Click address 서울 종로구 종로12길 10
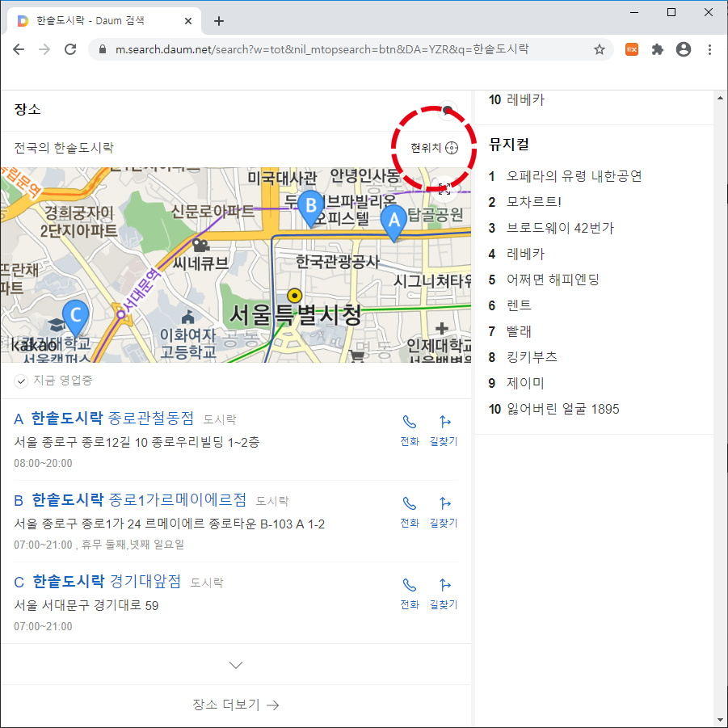The image size is (728, 728). 137,442
